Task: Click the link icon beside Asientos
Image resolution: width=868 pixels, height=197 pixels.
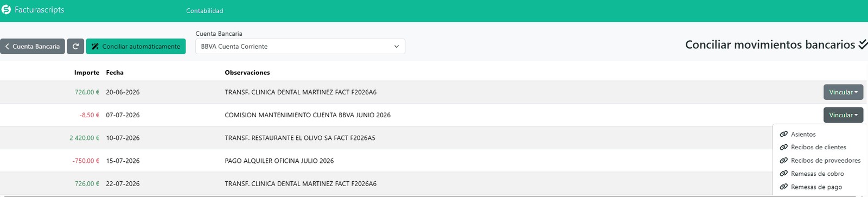Action: pyautogui.click(x=784, y=134)
